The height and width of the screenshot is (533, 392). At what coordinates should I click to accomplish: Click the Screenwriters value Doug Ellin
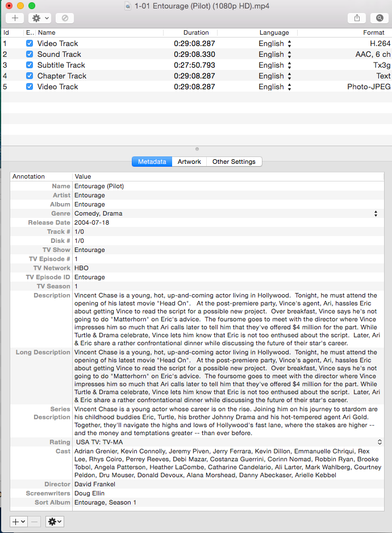[x=89, y=493]
